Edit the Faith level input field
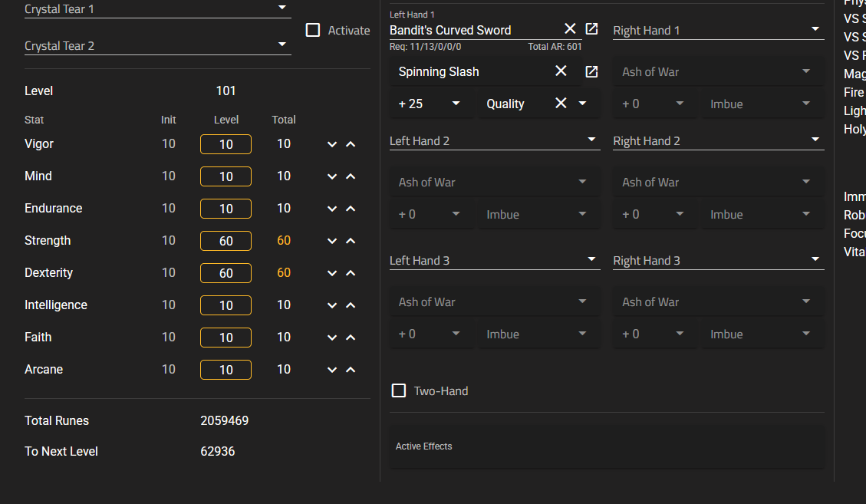This screenshot has width=866, height=504. tap(226, 337)
